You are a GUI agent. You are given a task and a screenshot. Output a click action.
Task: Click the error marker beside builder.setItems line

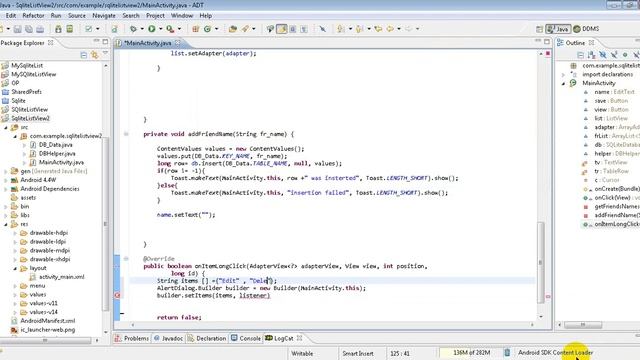click(118, 295)
